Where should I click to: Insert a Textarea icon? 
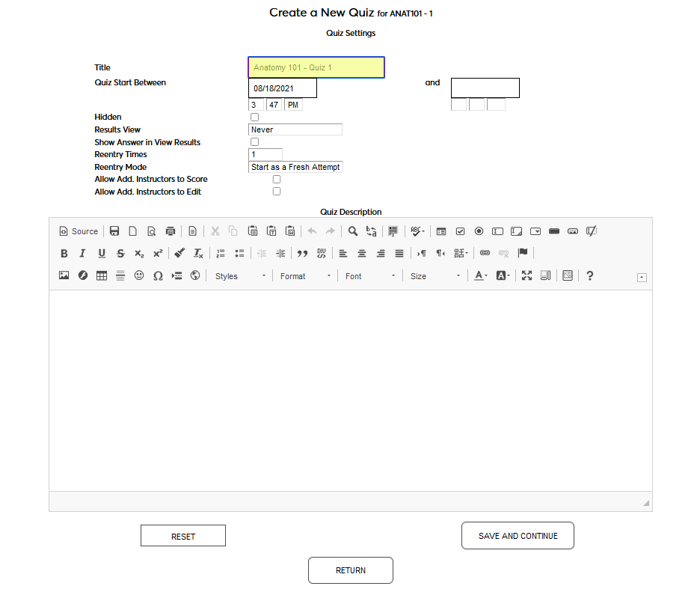click(x=517, y=231)
